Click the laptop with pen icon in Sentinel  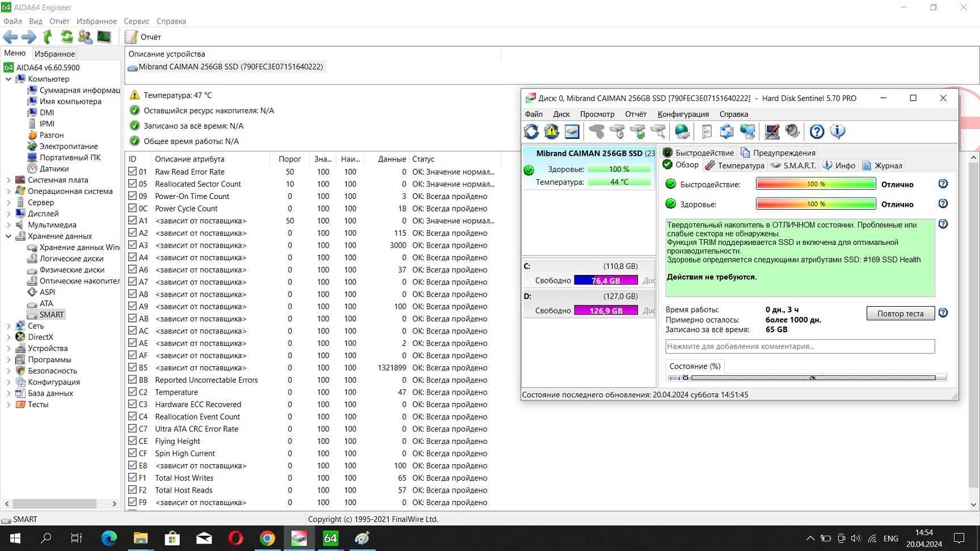click(772, 132)
